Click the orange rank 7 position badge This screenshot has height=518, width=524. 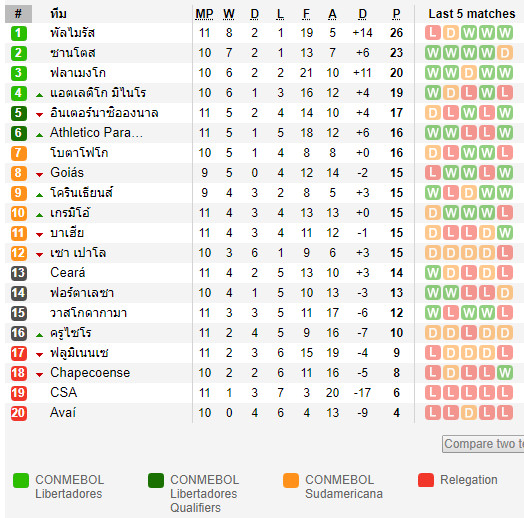[x=18, y=153]
